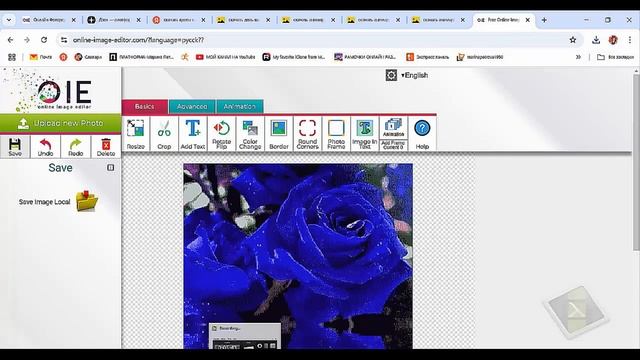Open the Gmail bookmark
Viewport: 640px width, 360px height.
point(41,57)
